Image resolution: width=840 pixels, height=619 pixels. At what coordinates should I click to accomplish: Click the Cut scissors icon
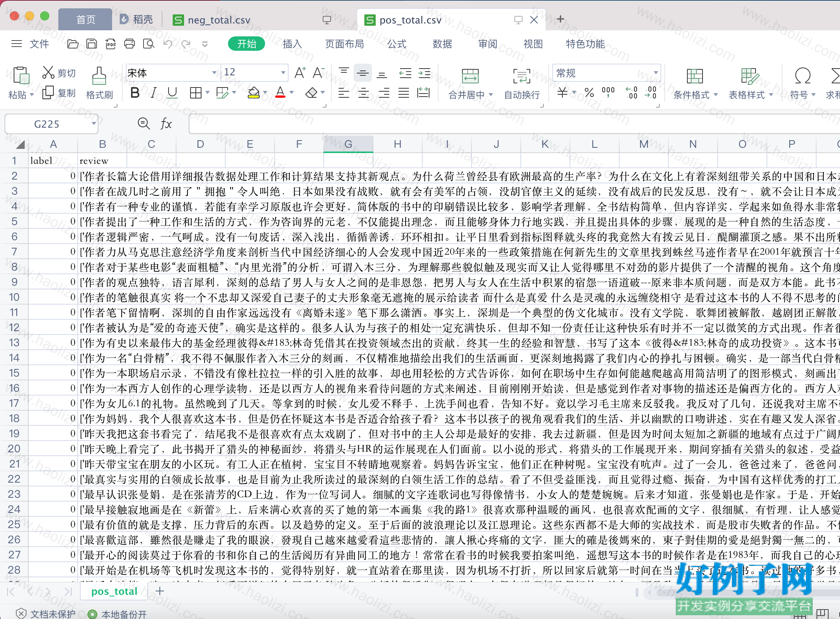point(48,72)
